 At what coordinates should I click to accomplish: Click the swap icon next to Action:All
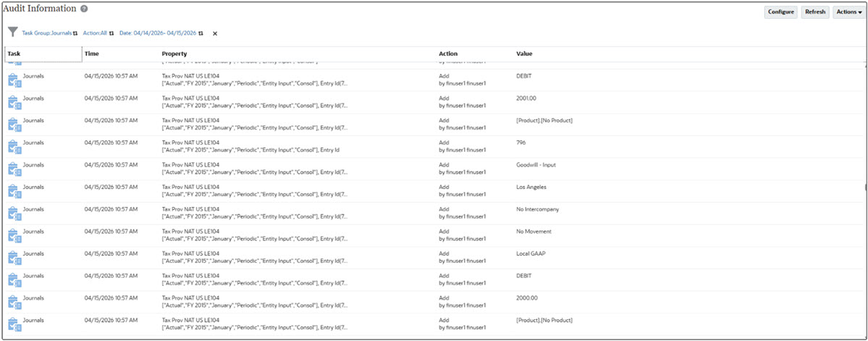pos(111,33)
